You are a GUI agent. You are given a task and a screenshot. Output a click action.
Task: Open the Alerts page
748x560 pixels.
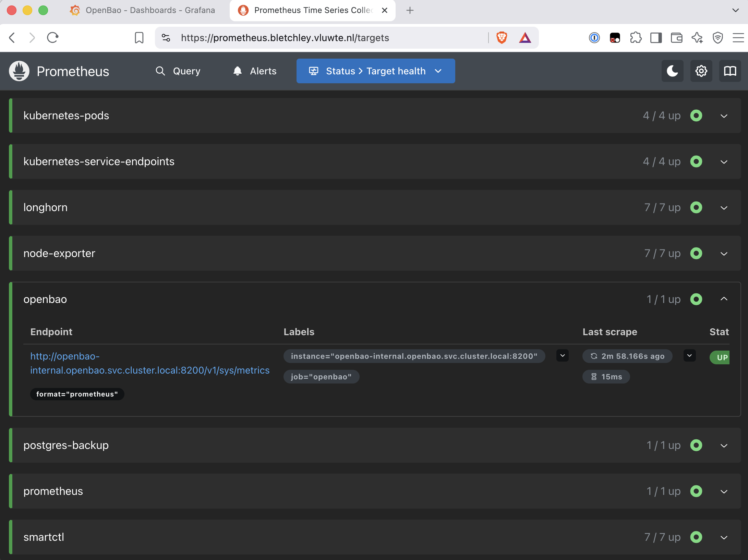(254, 71)
